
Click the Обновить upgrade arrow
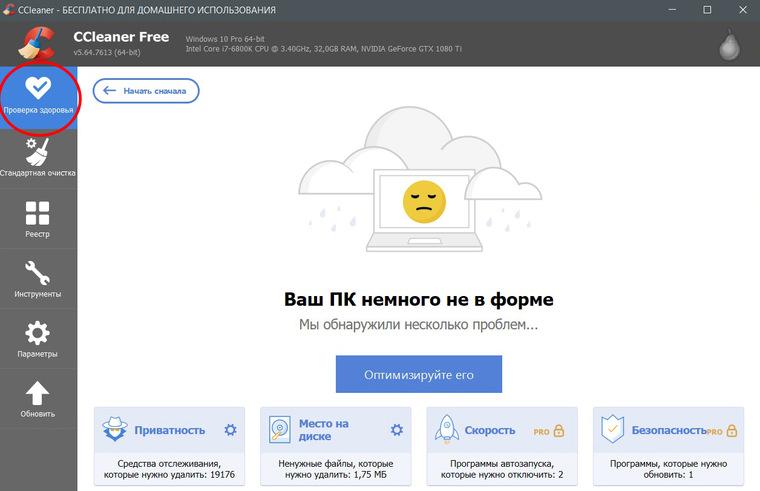pos(38,399)
